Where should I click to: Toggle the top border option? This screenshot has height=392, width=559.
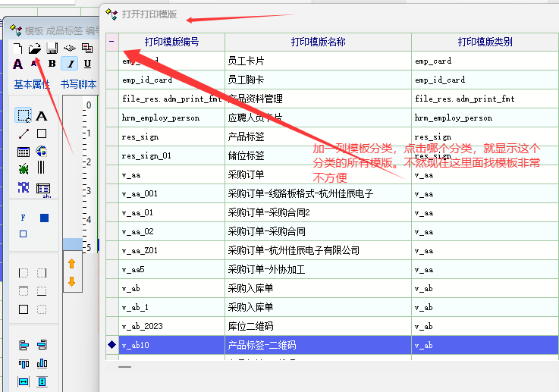click(x=24, y=291)
